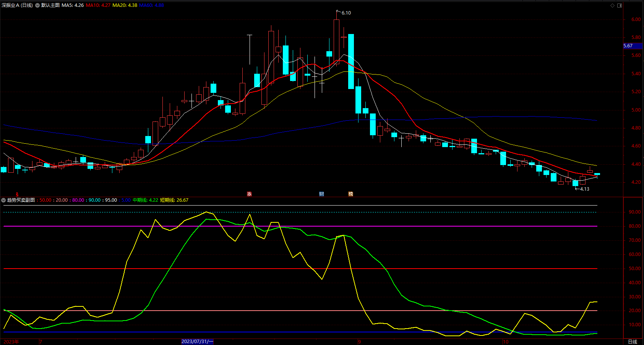
Task: Click the 2023/07/31 date marker on timeline
Action: tap(197, 342)
